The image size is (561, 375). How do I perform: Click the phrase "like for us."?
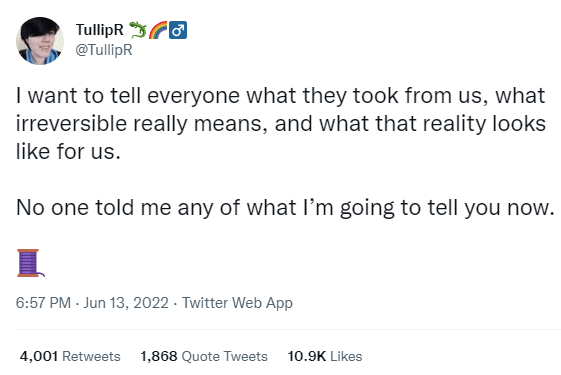[68, 151]
